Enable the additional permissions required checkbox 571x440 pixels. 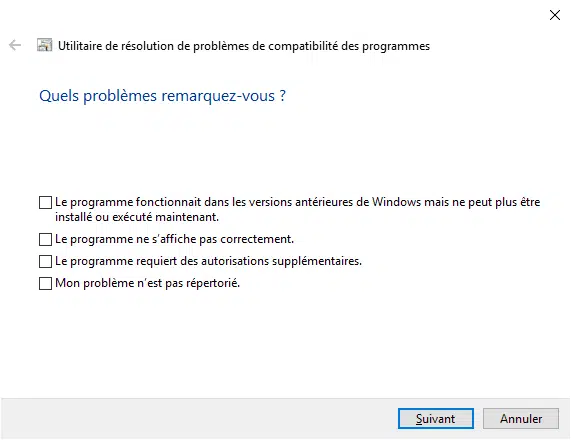click(45, 262)
